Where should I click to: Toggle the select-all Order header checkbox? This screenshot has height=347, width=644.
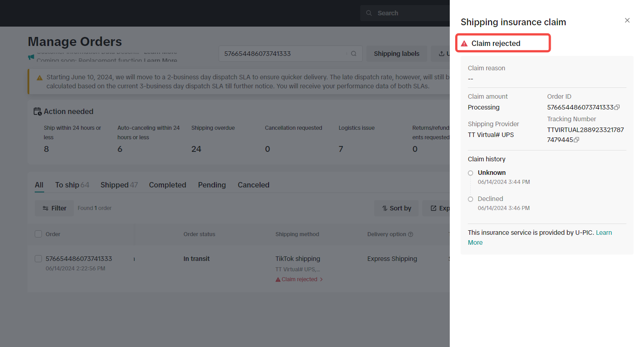[x=38, y=234]
